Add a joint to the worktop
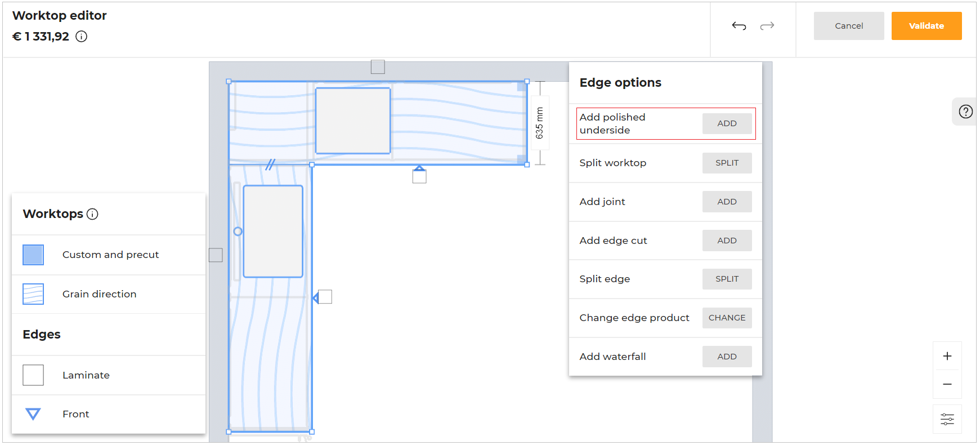 [x=727, y=202]
